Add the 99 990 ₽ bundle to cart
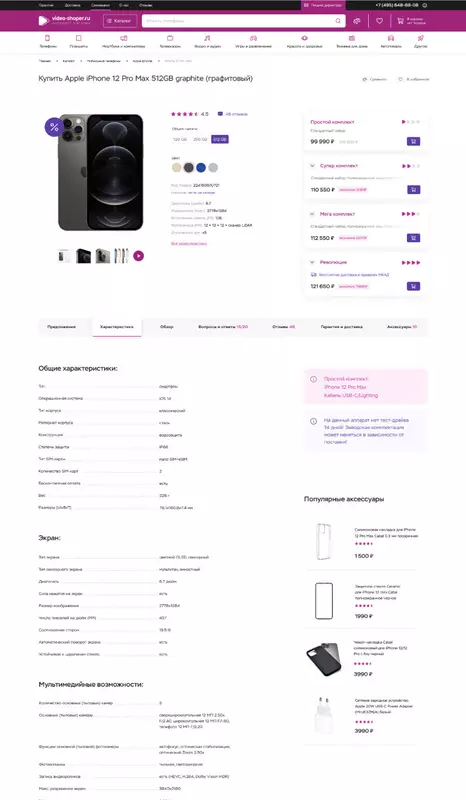 413,141
